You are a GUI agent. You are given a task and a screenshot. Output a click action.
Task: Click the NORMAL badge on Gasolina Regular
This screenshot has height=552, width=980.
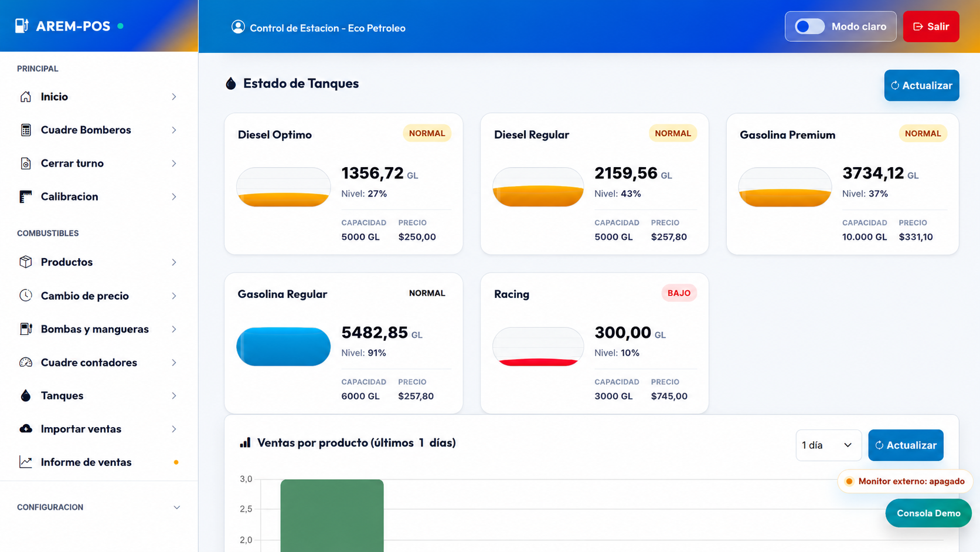coord(427,293)
